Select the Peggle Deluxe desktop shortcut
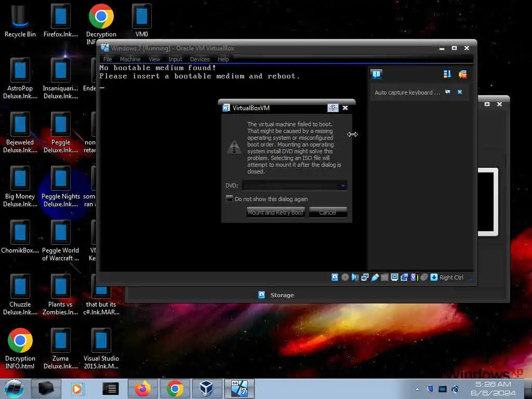Image resolution: width=532 pixels, height=399 pixels. tap(61, 132)
